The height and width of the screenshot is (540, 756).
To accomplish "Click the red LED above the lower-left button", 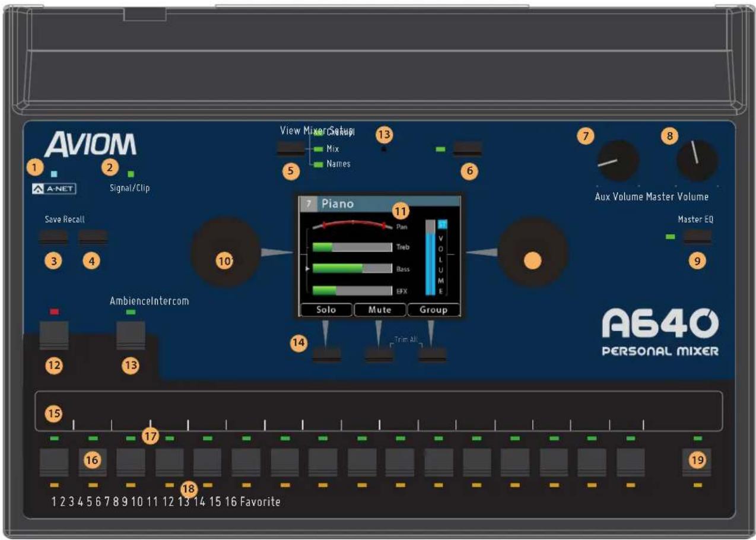I will click(53, 311).
